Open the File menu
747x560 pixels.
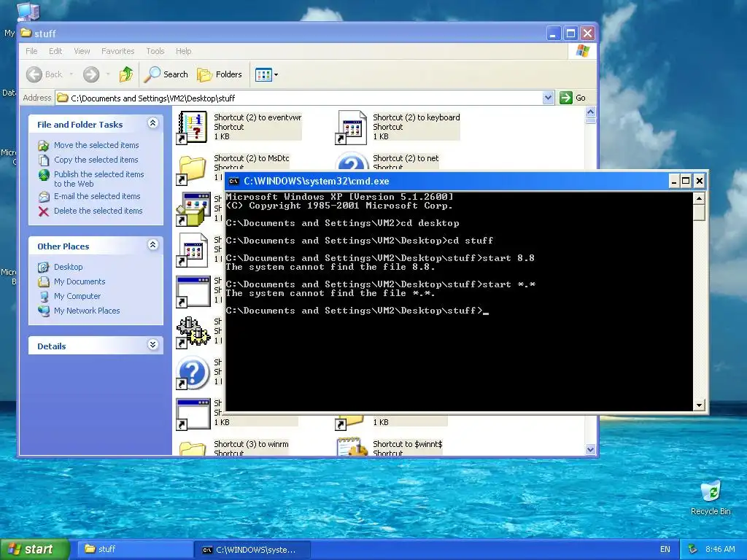pos(31,51)
